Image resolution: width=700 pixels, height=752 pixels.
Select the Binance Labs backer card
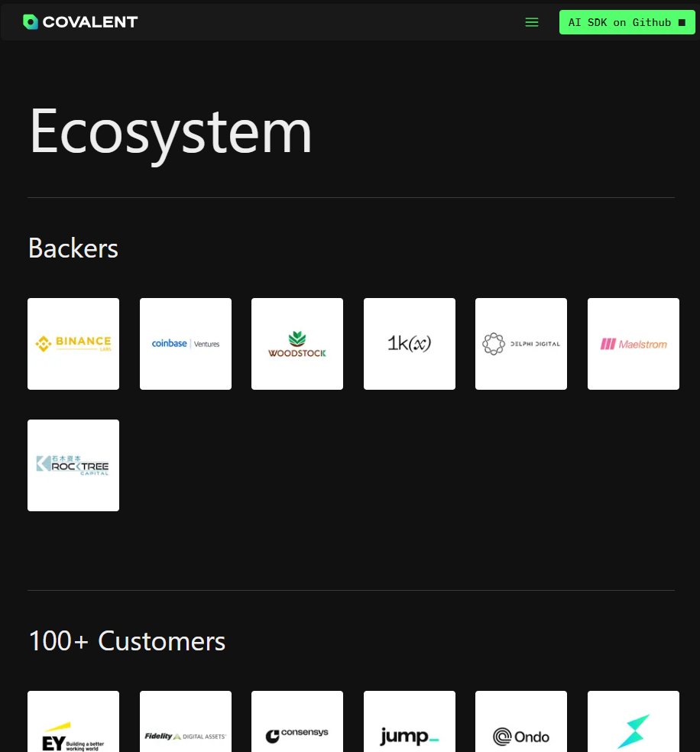click(73, 344)
